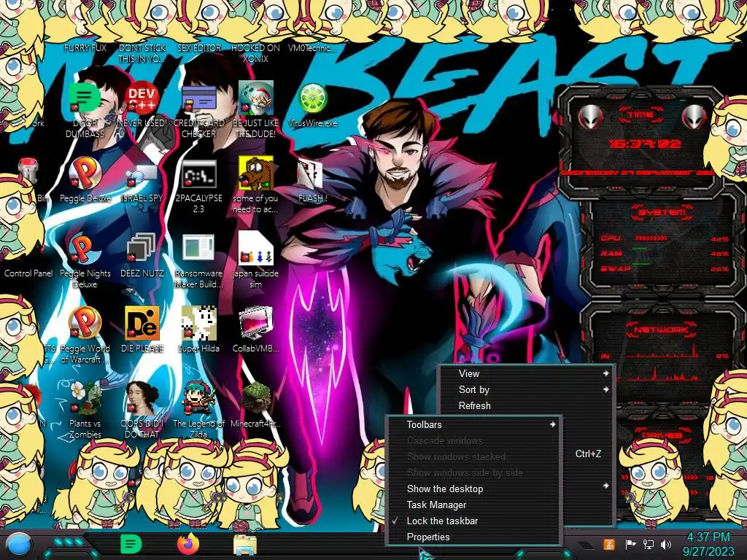Image resolution: width=747 pixels, height=560 pixels.
Task: Click the volume speaker tray icon
Action: coord(666,544)
